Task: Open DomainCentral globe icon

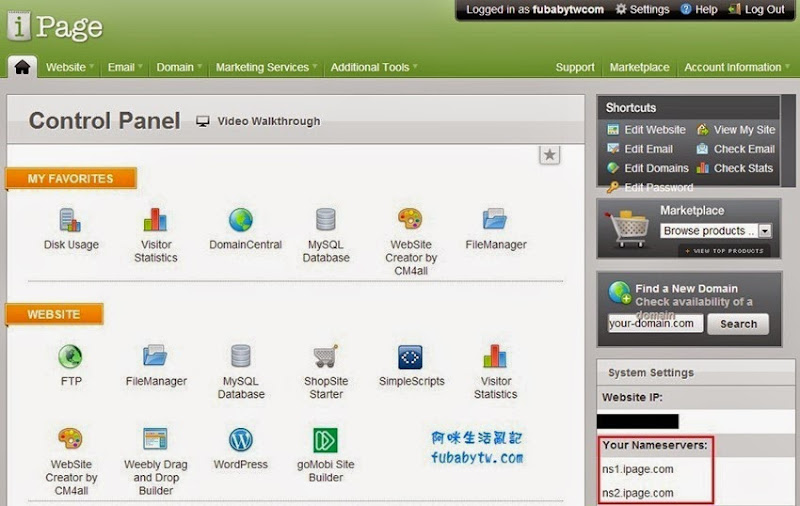Action: (x=240, y=220)
